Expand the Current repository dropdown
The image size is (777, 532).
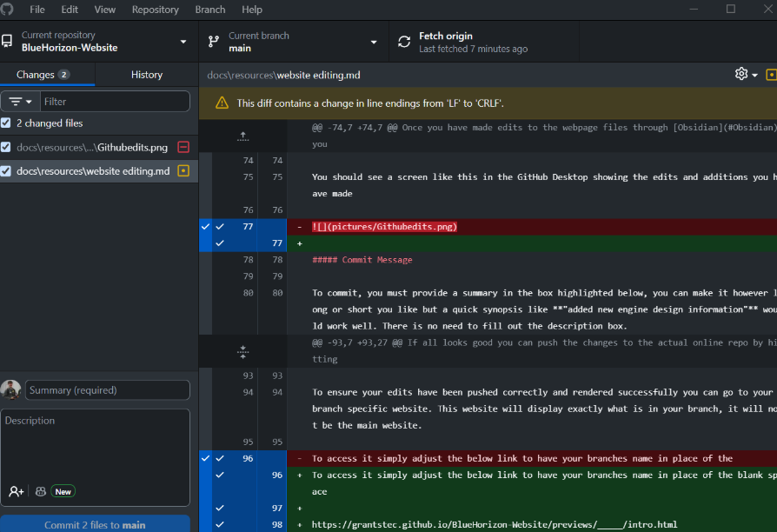(x=99, y=42)
